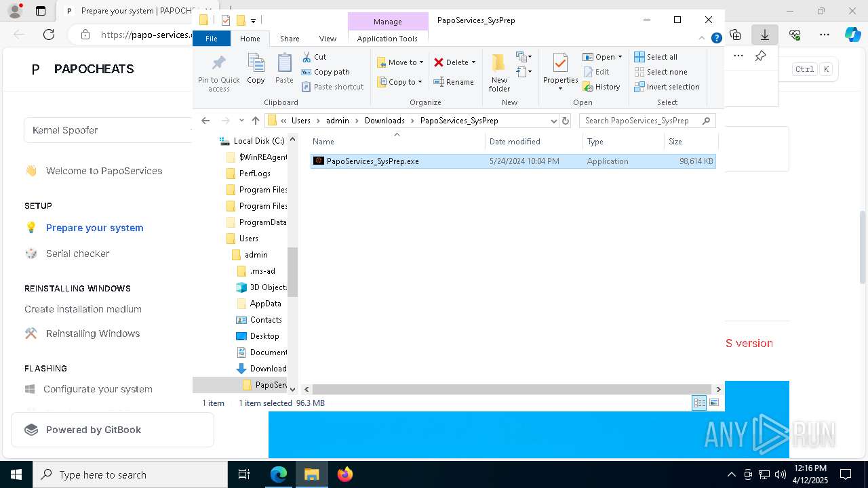Open Task View on taskbar

coord(244,474)
